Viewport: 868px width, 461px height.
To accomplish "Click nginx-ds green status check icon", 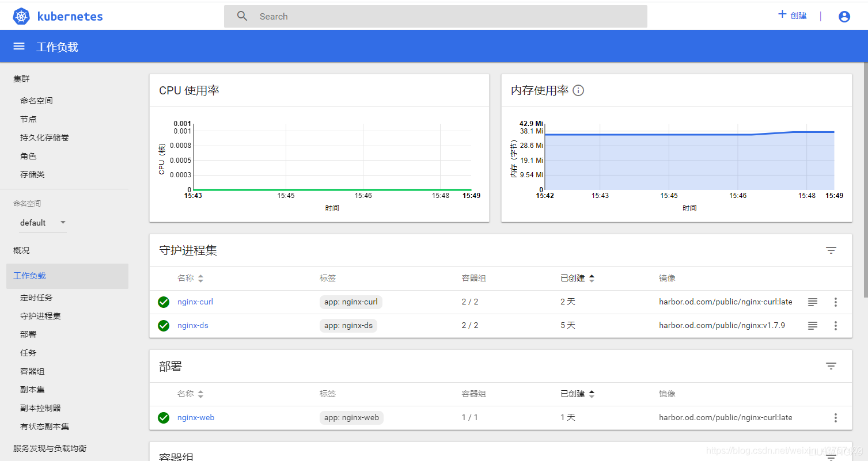I will pyautogui.click(x=164, y=326).
